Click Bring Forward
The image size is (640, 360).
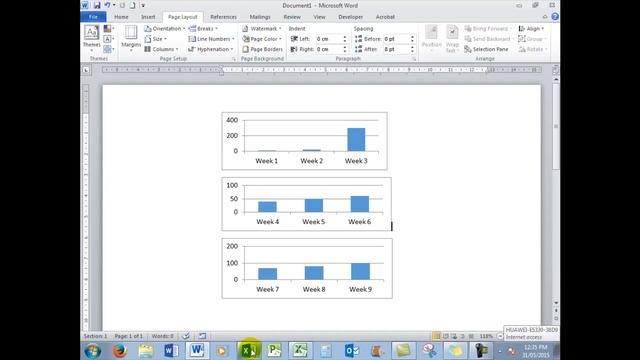[x=487, y=29]
